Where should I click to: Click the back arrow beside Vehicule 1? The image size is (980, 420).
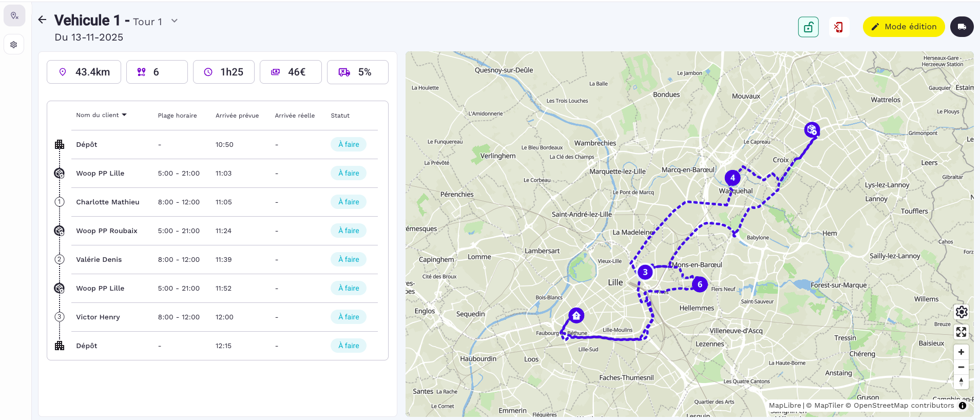(x=42, y=20)
